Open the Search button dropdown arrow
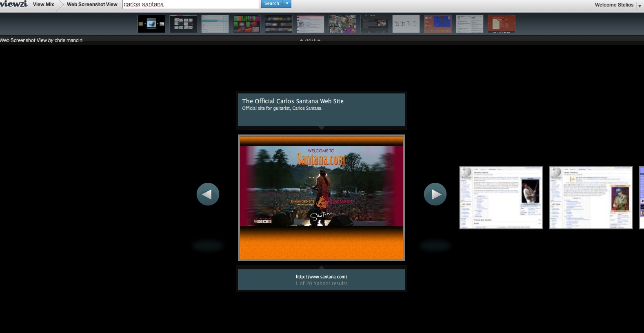This screenshot has width=644, height=333. [287, 4]
